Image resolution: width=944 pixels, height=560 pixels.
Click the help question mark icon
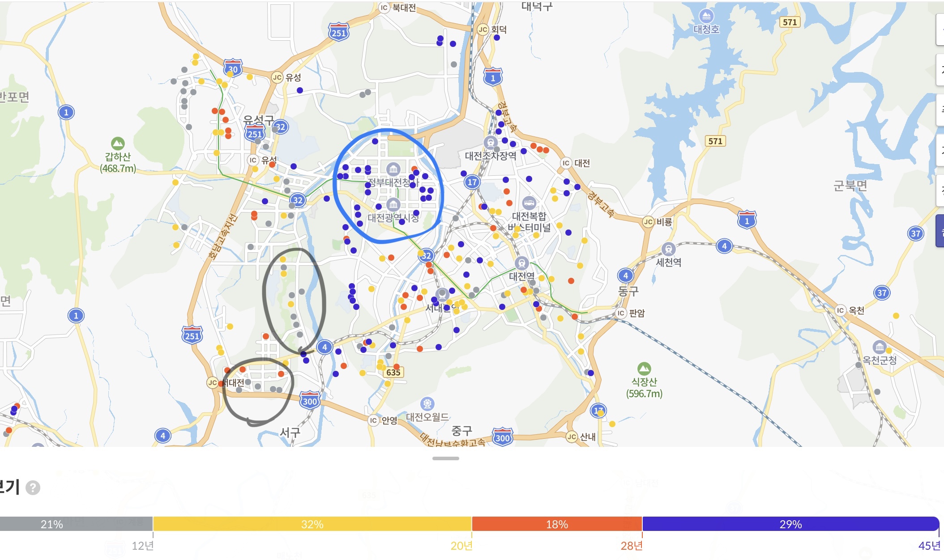tap(33, 488)
